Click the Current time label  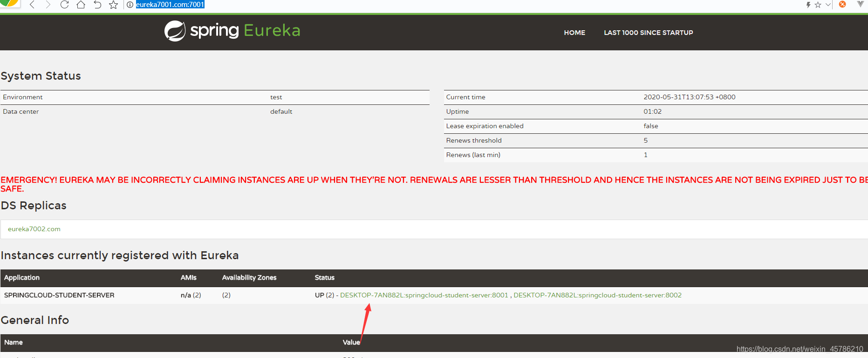point(466,97)
